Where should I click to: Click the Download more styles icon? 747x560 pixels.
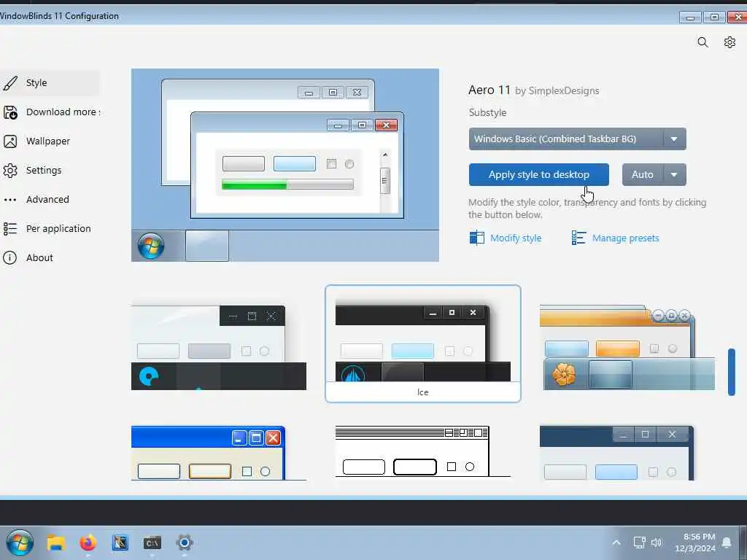(x=10, y=112)
